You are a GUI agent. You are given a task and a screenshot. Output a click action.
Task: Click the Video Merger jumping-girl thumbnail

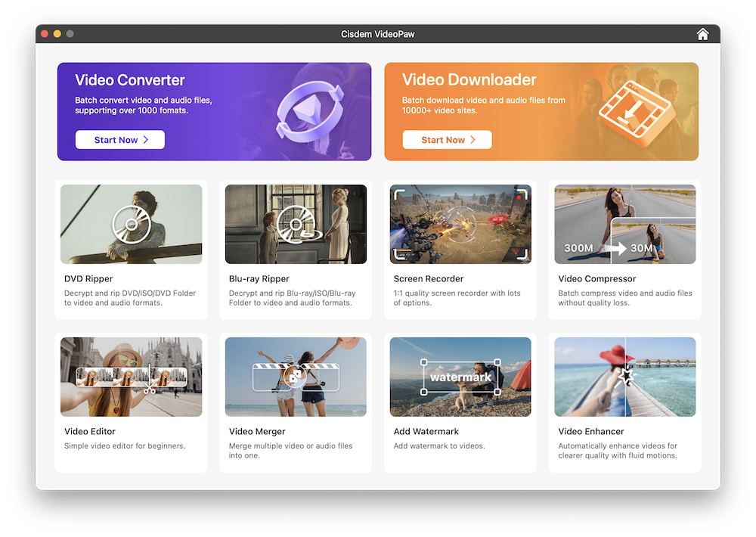click(296, 377)
